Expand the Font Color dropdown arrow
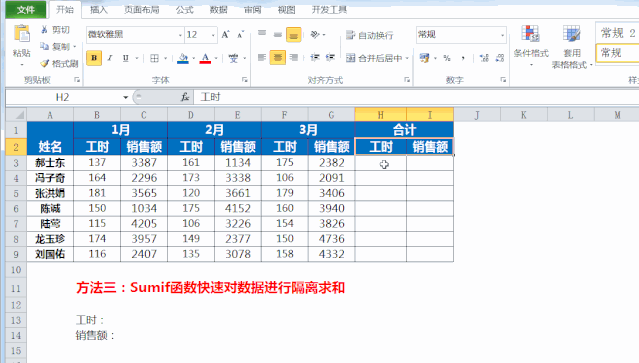 click(x=216, y=58)
